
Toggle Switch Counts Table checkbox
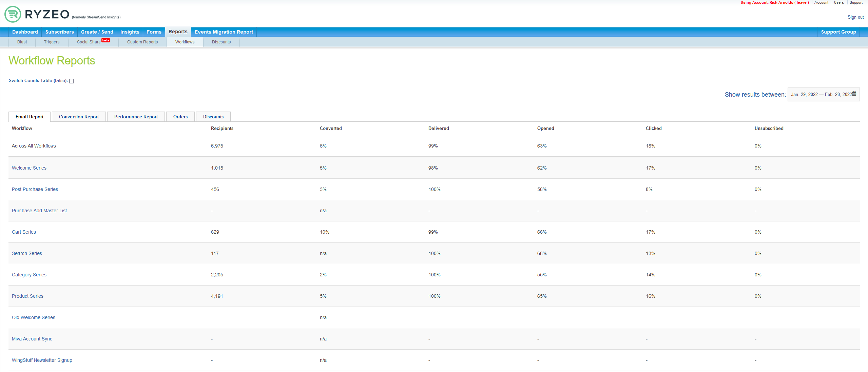72,81
